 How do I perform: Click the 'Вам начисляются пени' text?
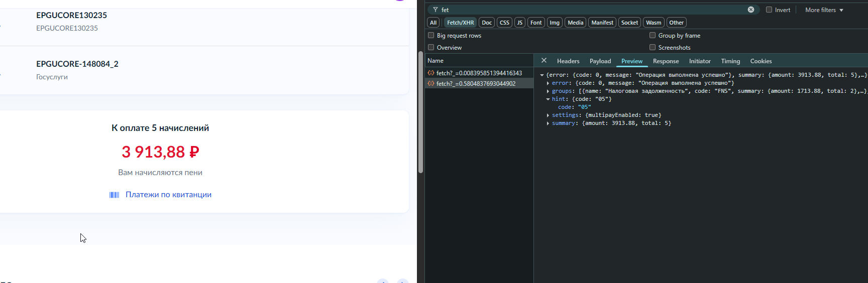[160, 173]
